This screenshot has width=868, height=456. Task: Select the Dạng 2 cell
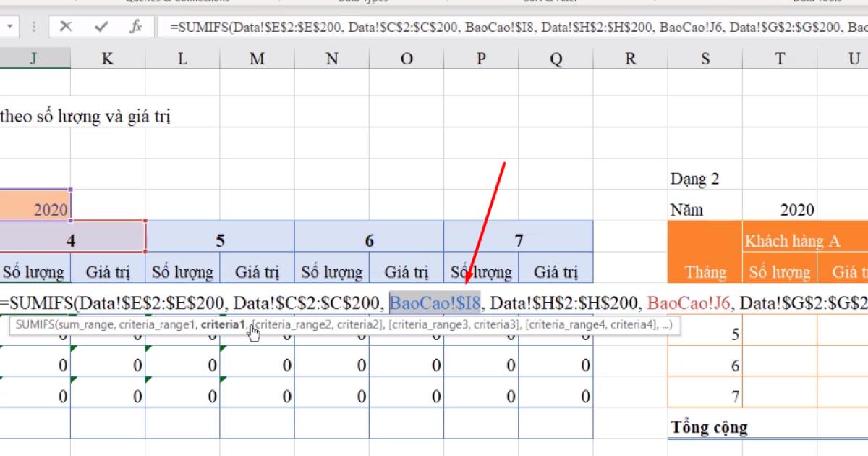pyautogui.click(x=696, y=178)
